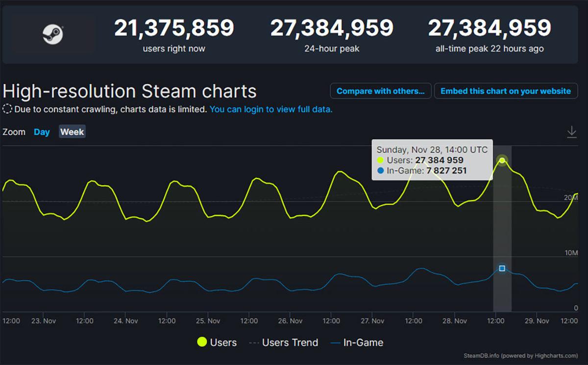Select the green peak marker on the chart
The image size is (588, 365).
coord(502,160)
